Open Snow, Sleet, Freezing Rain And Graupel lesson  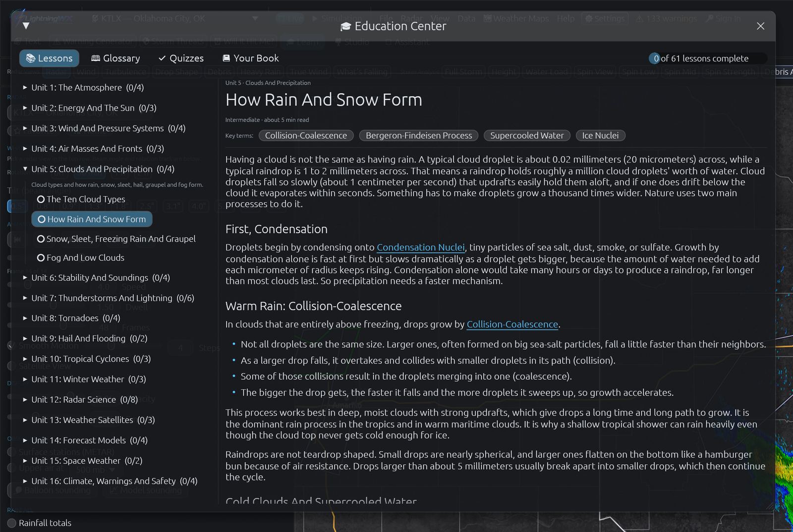(116, 239)
